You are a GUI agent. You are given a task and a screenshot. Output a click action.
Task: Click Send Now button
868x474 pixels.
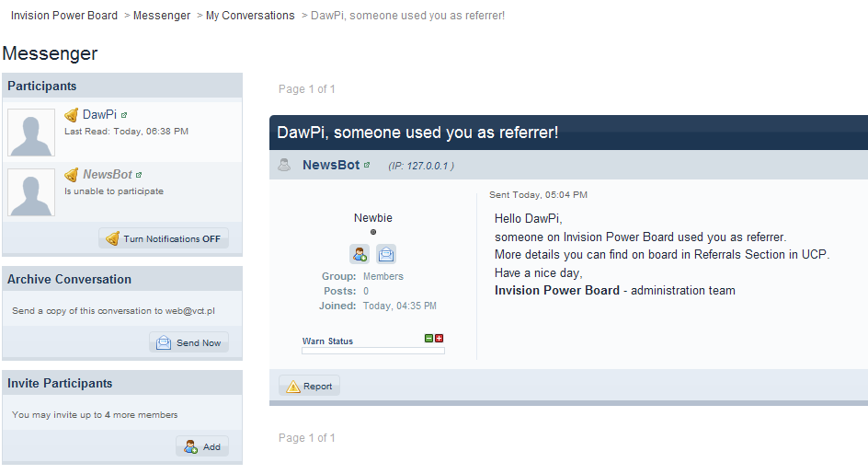188,342
